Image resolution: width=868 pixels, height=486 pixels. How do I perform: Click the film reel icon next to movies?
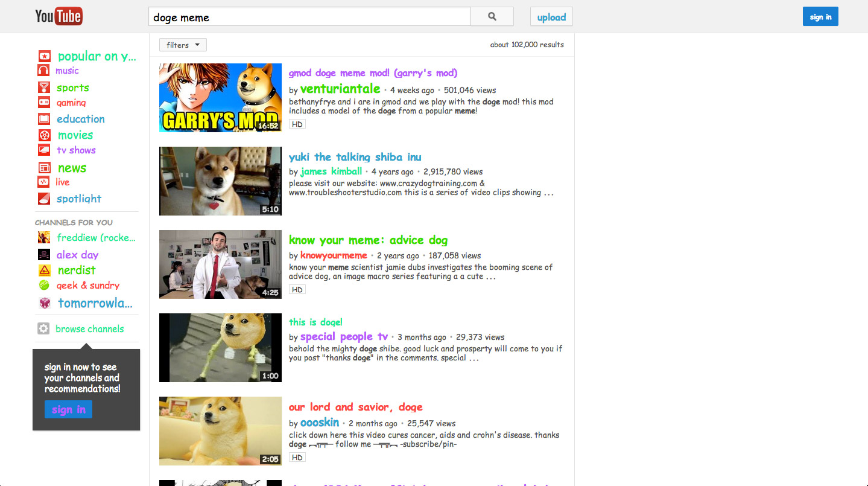pyautogui.click(x=45, y=135)
